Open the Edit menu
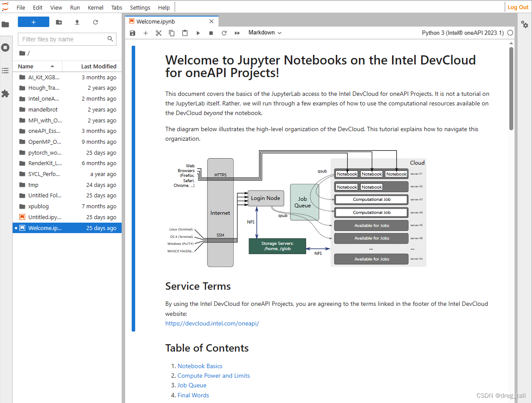This screenshot has height=403, width=532. 38,7
